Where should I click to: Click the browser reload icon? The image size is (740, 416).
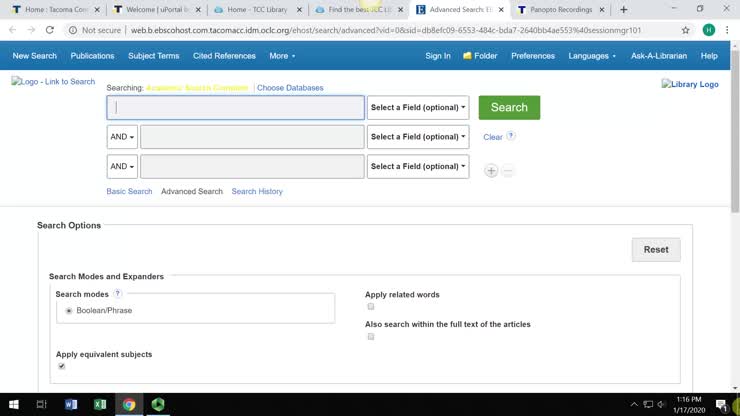coord(47,30)
